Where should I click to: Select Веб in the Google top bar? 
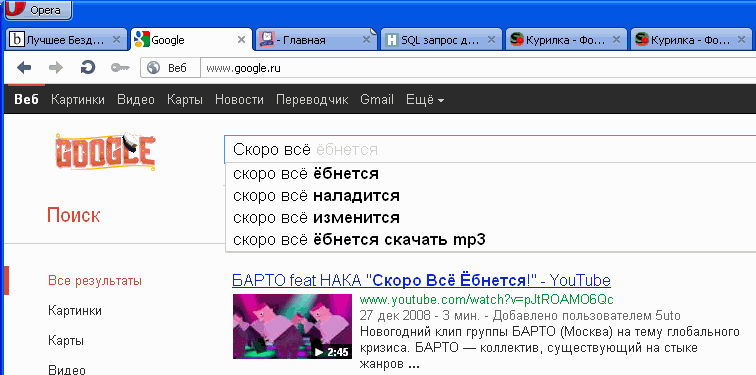point(27,100)
